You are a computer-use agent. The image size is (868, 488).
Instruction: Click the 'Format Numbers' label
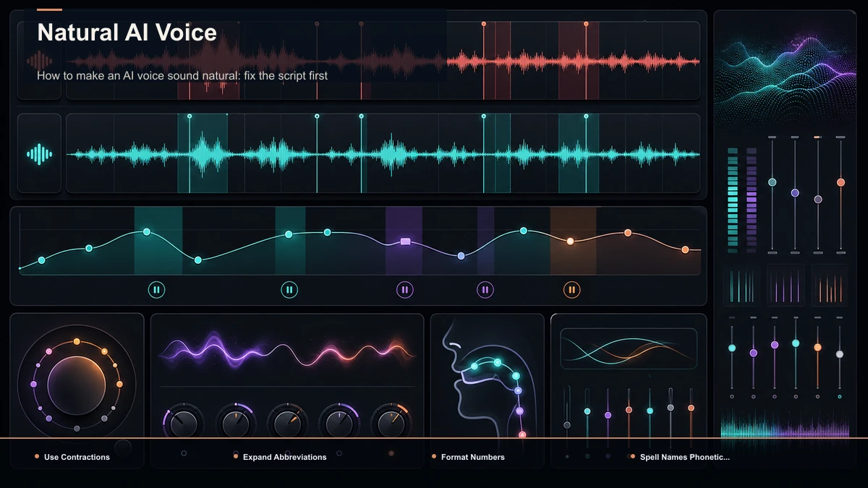473,457
